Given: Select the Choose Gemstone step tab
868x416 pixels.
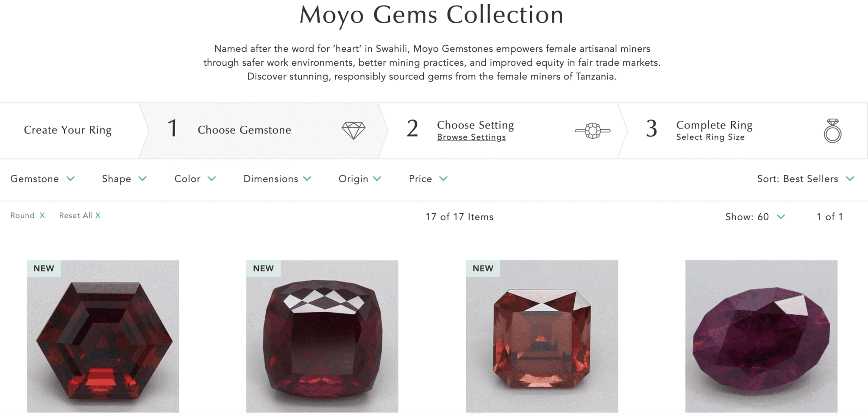Looking at the screenshot, I should [244, 130].
